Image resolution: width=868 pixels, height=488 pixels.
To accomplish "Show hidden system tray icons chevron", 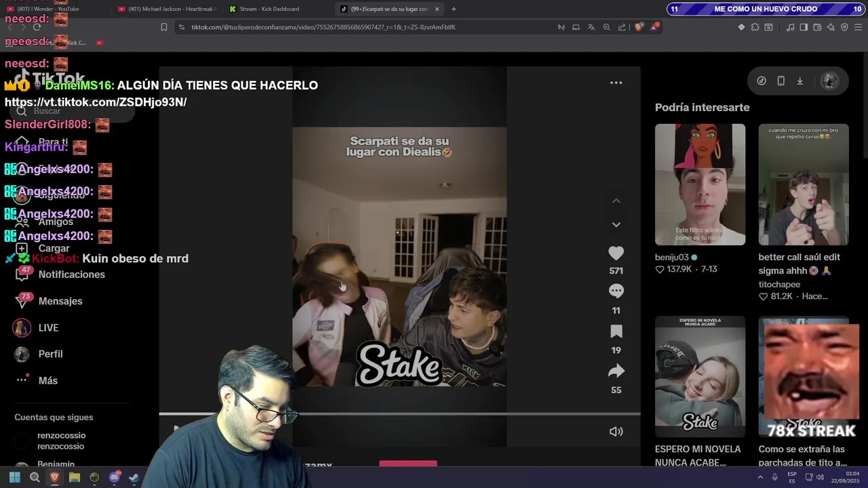I will pyautogui.click(x=759, y=477).
